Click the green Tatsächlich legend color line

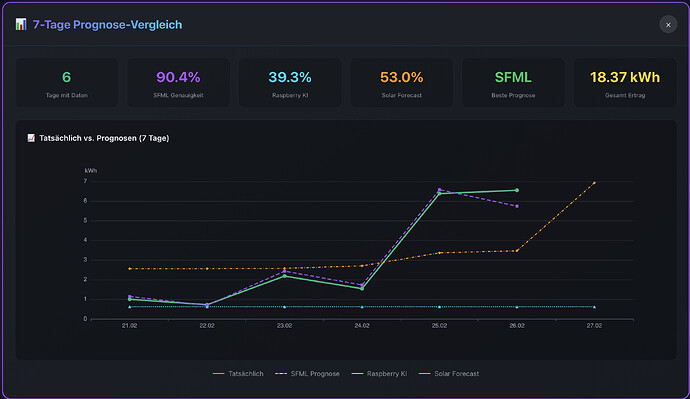pos(219,373)
